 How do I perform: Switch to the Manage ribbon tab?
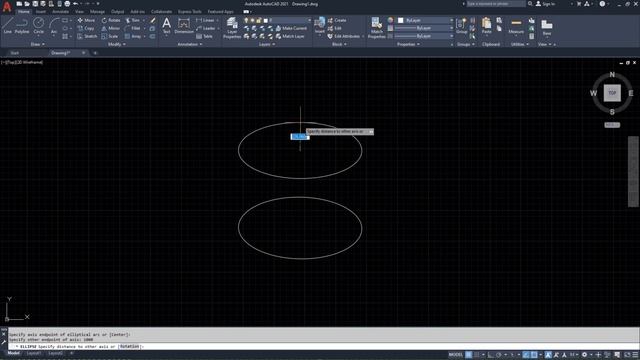[97, 11]
